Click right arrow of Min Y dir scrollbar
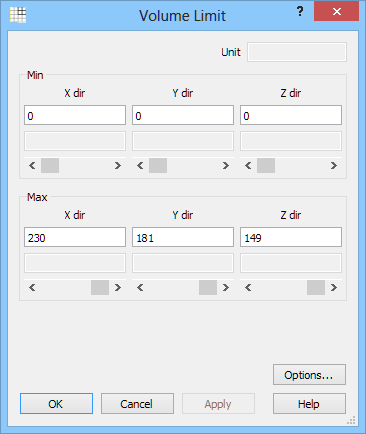The width and height of the screenshot is (366, 434). 226,166
